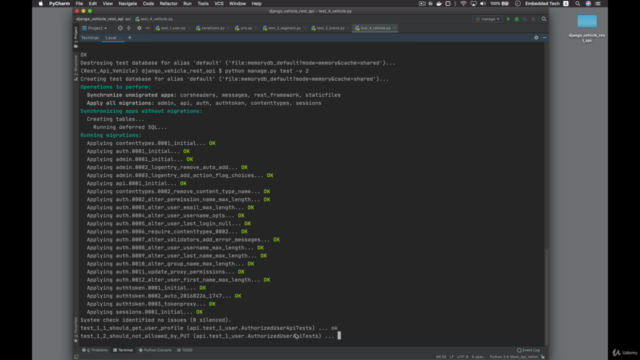
Task: Open the Refactor menu
Action: (169, 4)
